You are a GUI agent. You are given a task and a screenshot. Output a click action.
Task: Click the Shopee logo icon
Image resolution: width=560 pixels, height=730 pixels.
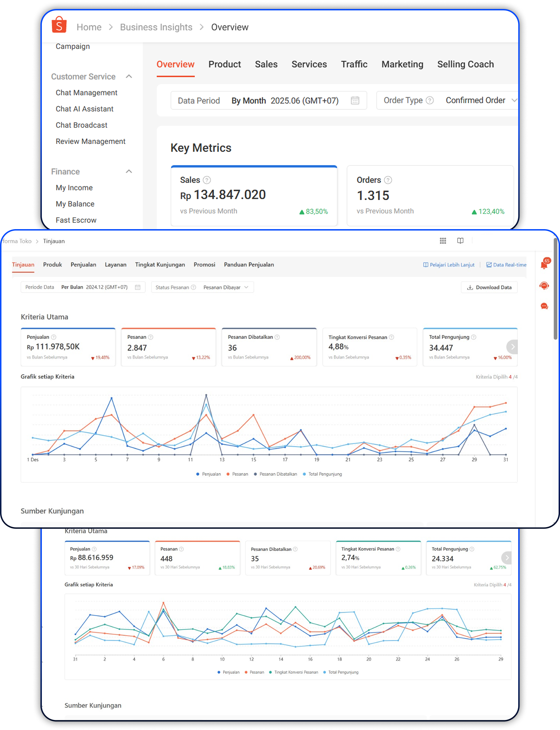pos(59,25)
